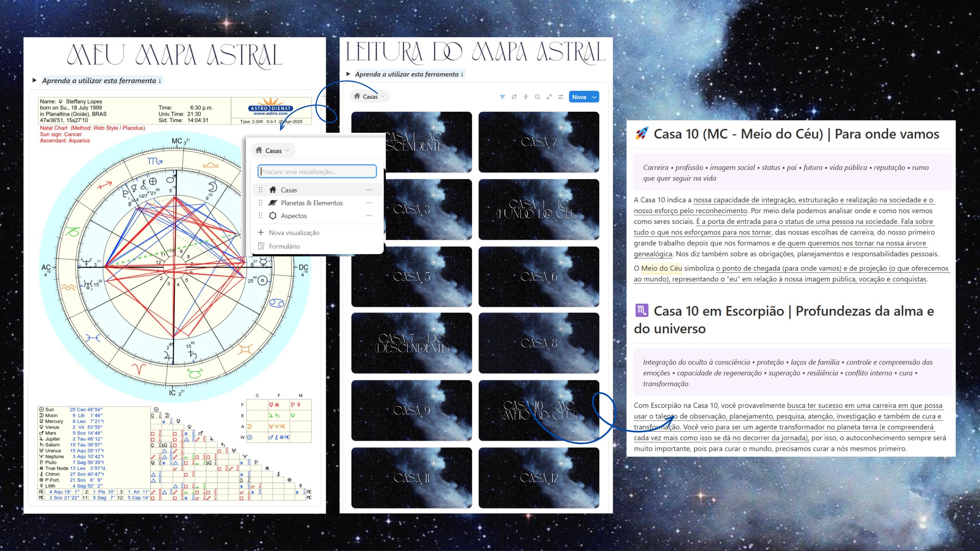Click the filter icon in database toolbar
This screenshot has width=980, height=551.
(x=502, y=97)
